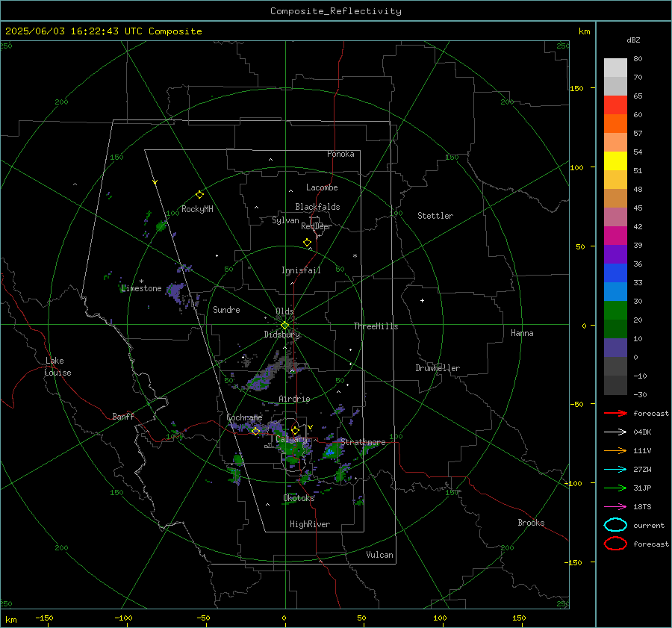
Task: Click the red 65 dBZ color swatch
Action: tap(615, 105)
